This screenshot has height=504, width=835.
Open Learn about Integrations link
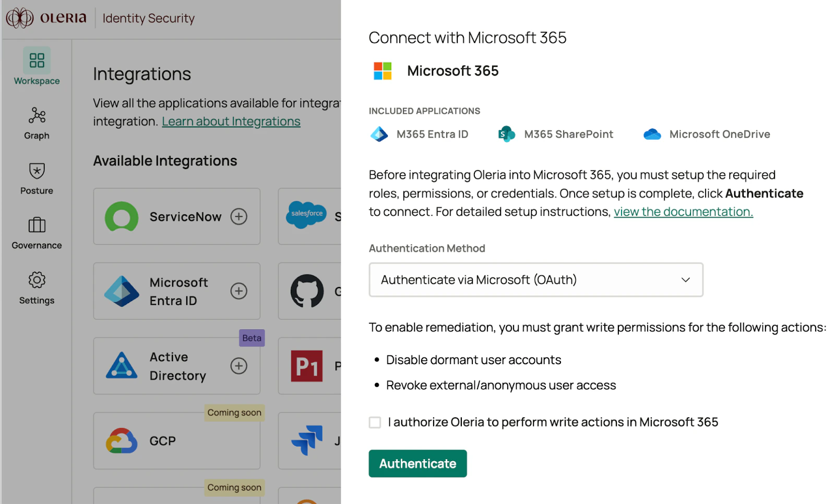pyautogui.click(x=231, y=122)
